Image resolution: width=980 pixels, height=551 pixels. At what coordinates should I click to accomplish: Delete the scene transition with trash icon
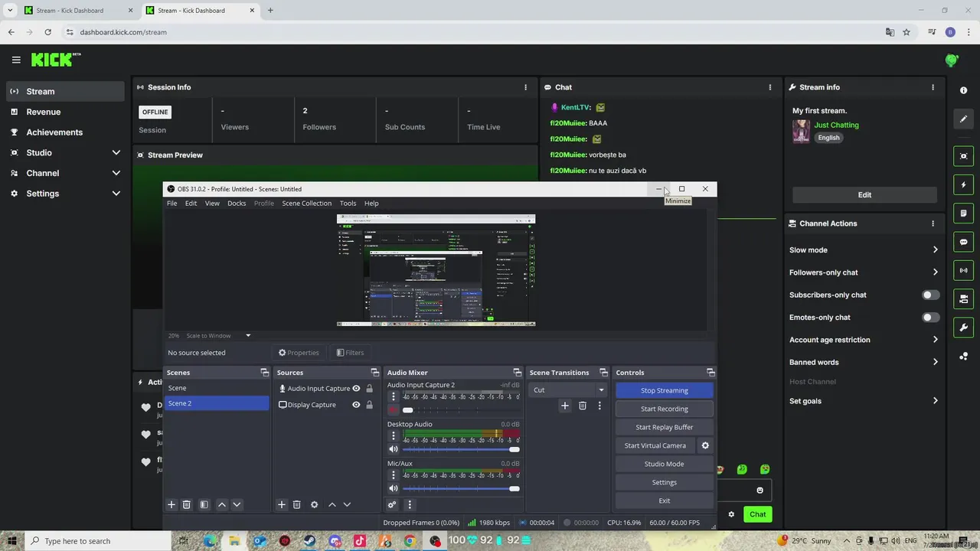click(x=583, y=406)
